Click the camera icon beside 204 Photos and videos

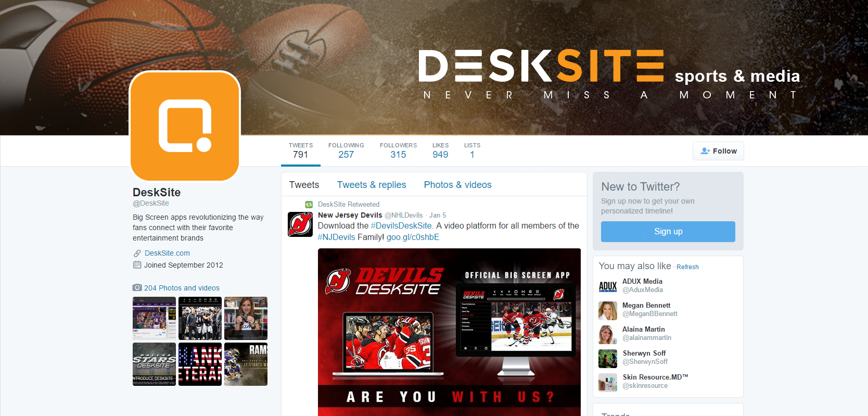[137, 287]
